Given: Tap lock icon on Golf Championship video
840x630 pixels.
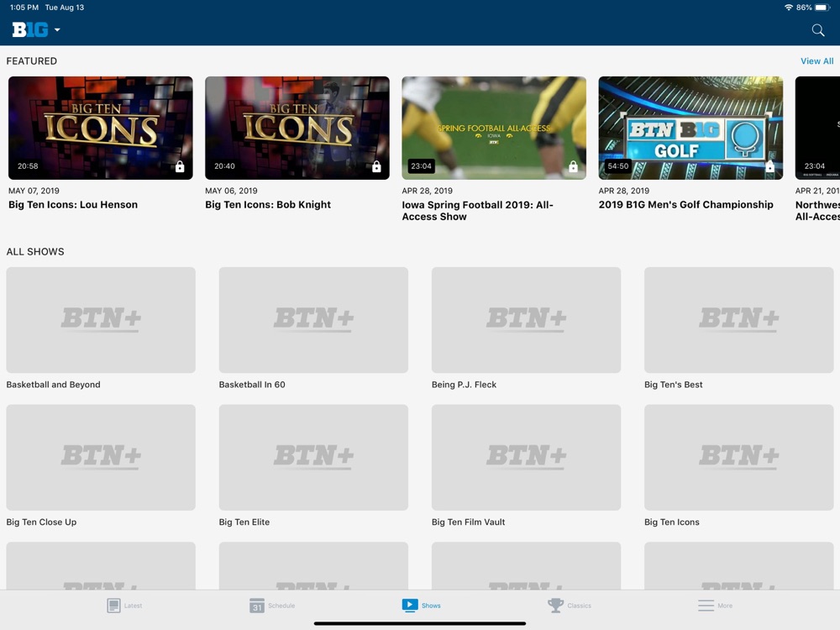Looking at the screenshot, I should point(769,166).
